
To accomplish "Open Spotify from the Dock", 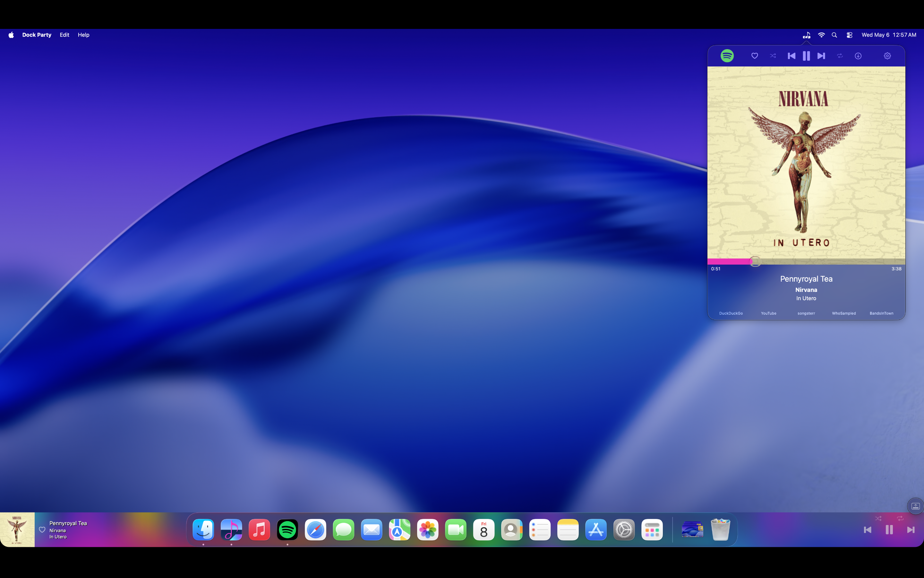I will pyautogui.click(x=287, y=530).
